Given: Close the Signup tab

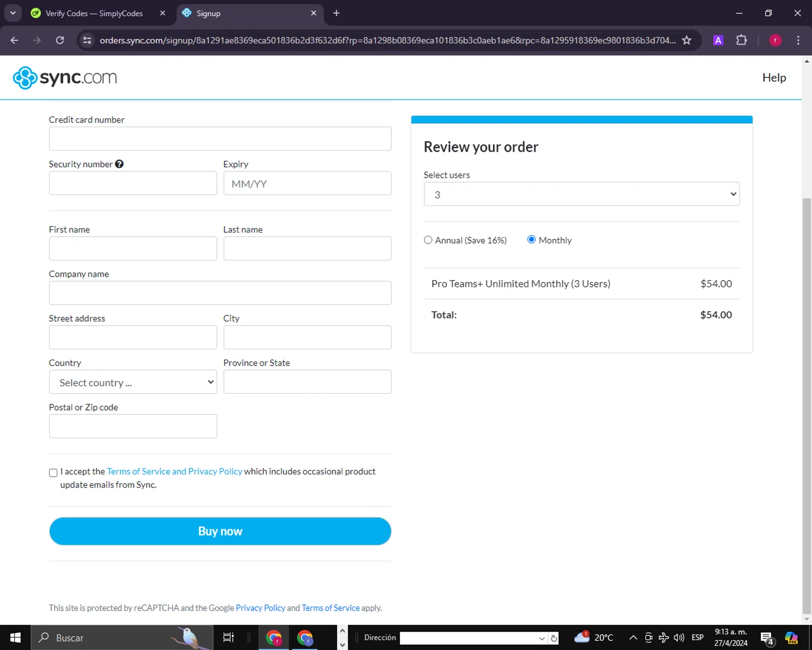Looking at the screenshot, I should point(313,13).
